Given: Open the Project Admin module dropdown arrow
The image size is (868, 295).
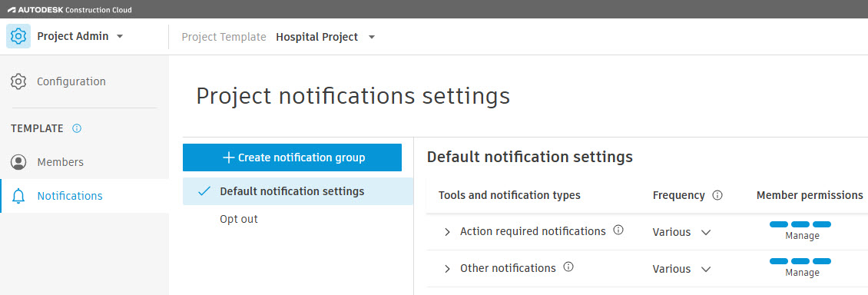Looking at the screenshot, I should [x=120, y=37].
